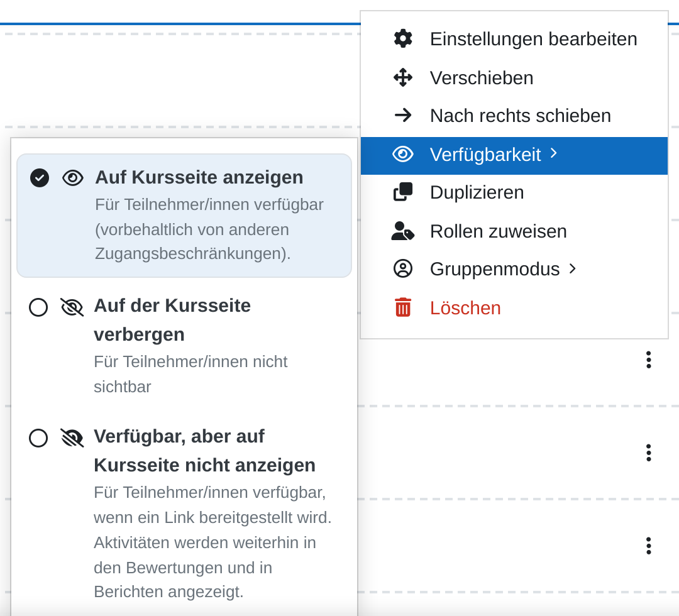Click the description about Link bereitgestellt wird
679x616 pixels.
pos(213,542)
